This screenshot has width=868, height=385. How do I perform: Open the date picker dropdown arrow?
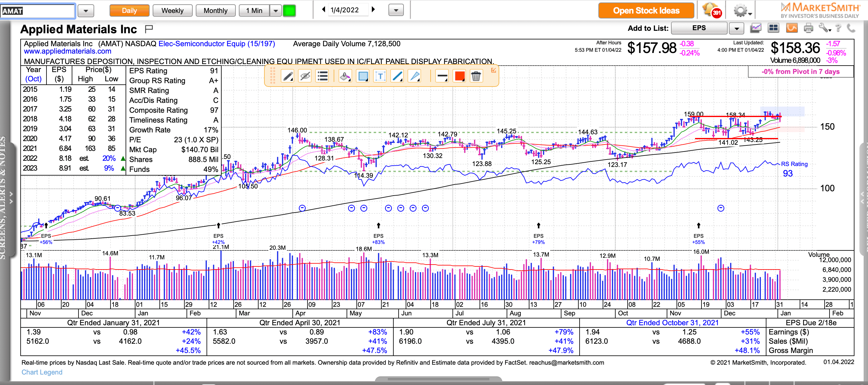tap(396, 10)
